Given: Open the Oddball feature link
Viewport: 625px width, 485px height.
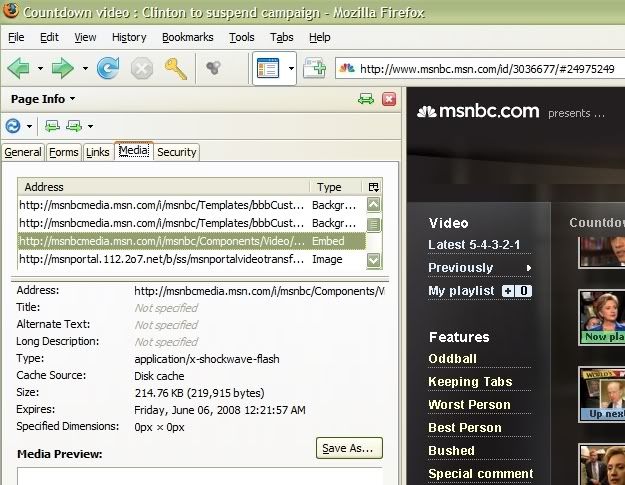Looking at the screenshot, I should [x=452, y=359].
